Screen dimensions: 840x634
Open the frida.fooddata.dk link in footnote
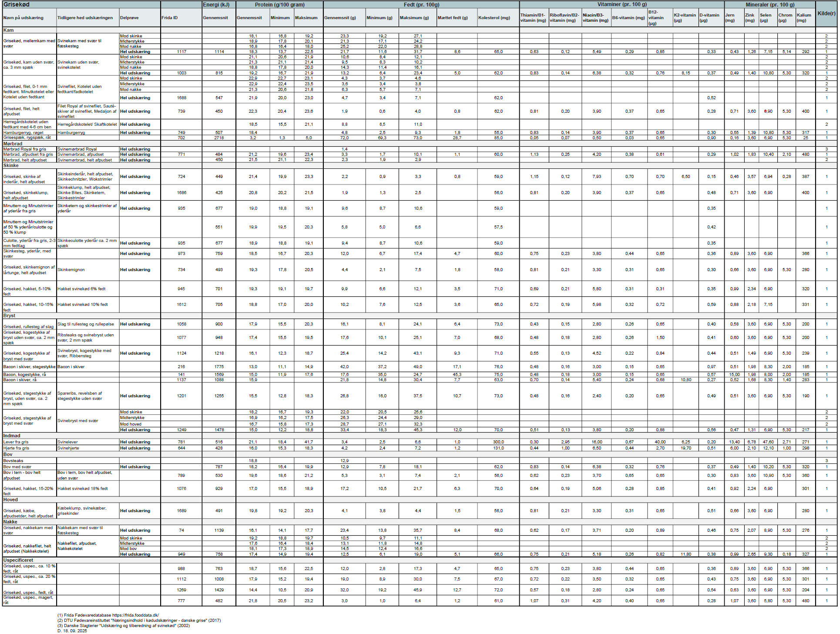(x=135, y=615)
